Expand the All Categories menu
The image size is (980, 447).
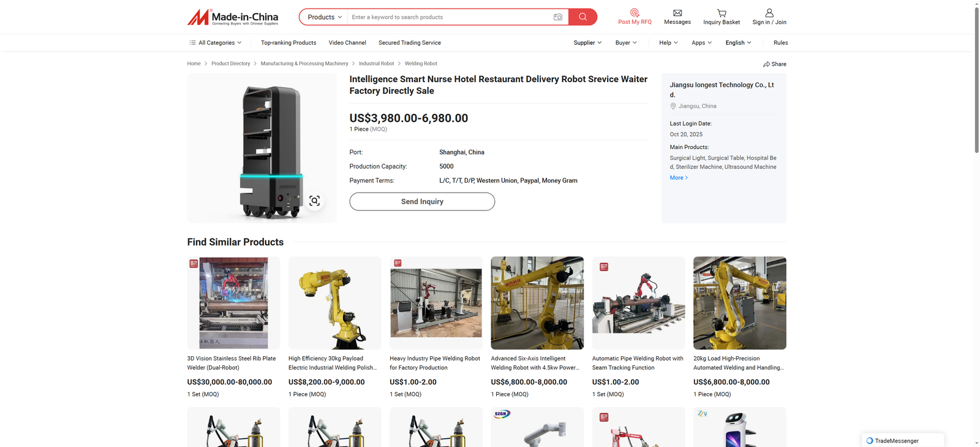click(x=216, y=43)
